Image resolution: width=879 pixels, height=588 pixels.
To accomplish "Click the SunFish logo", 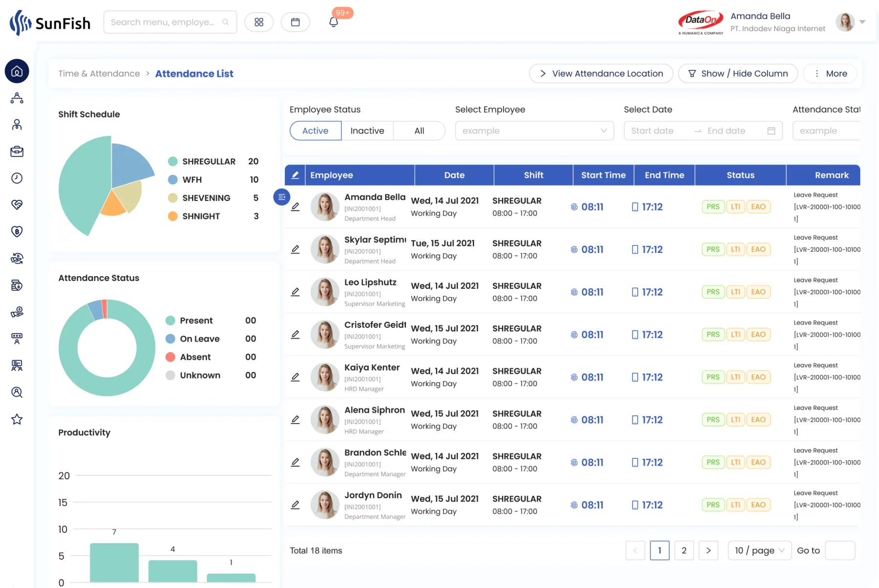I will pyautogui.click(x=50, y=22).
